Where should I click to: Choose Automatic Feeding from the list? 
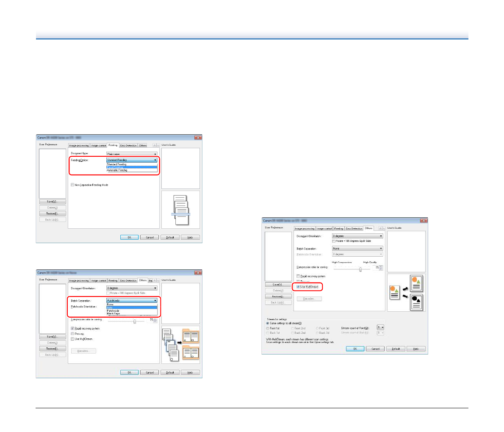pyautogui.click(x=117, y=170)
